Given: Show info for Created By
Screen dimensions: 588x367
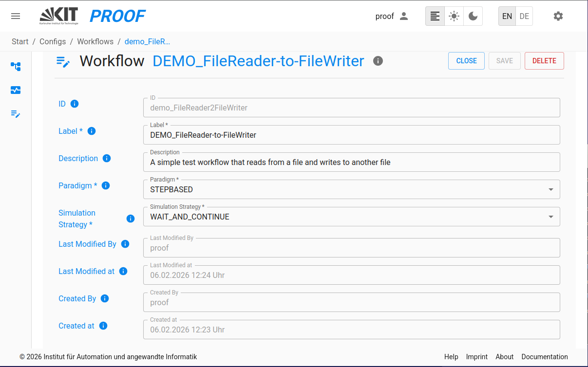Looking at the screenshot, I should (105, 298).
